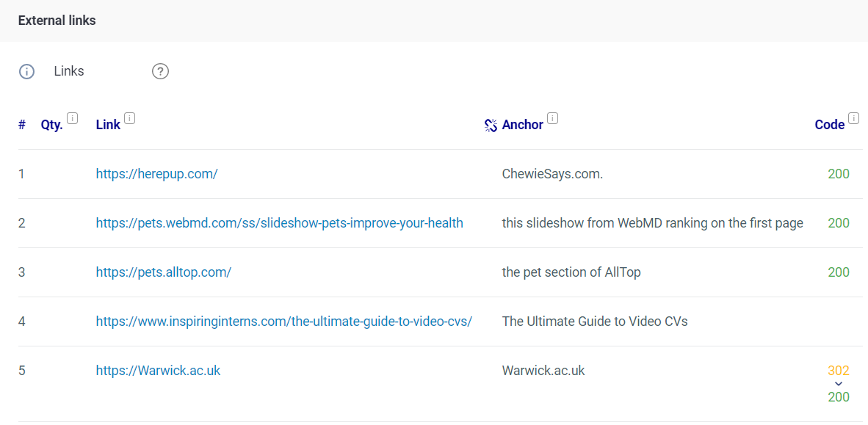Open the pets.webmd.com slideshow link

[x=280, y=223]
